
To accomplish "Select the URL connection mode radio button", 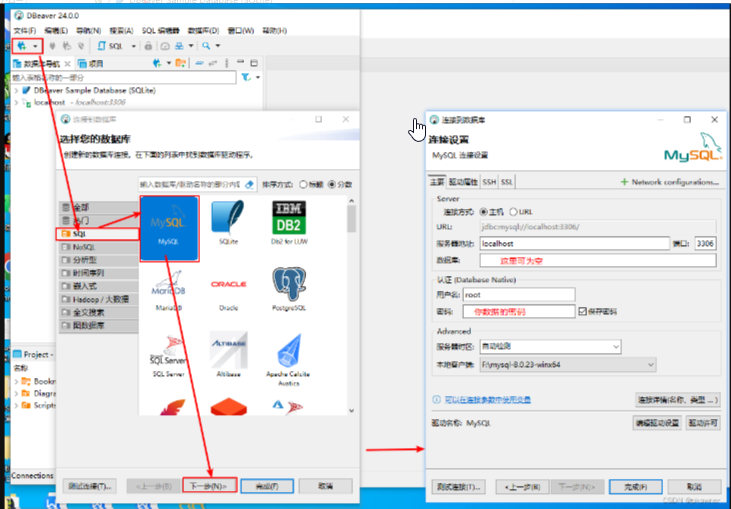I will (x=513, y=212).
